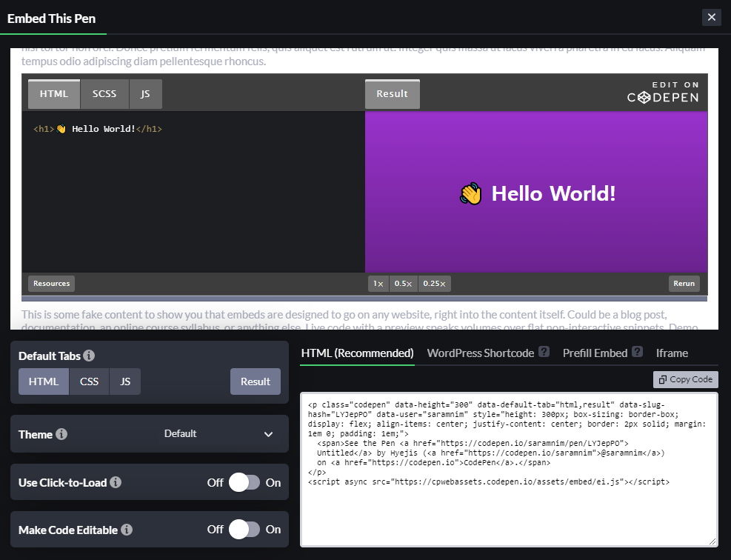This screenshot has height=560, width=731.
Task: Switch to WordPress Shortcode tab
Action: pyautogui.click(x=480, y=353)
